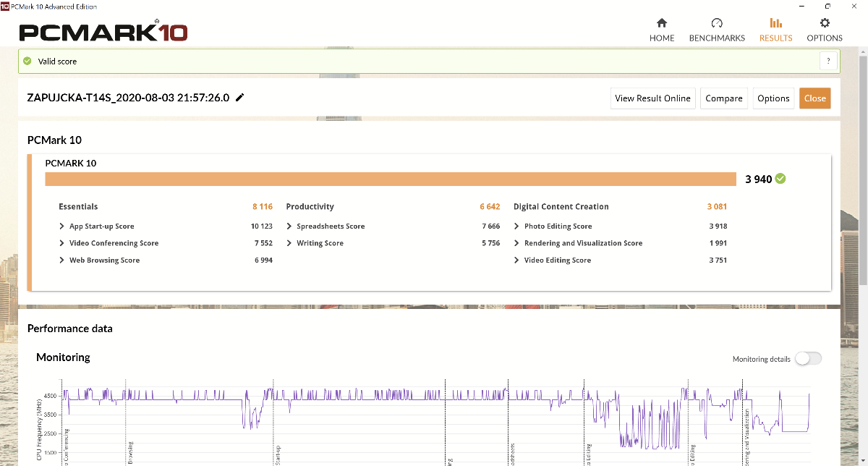The width and height of the screenshot is (868, 466).
Task: Click the pencil icon to rename result
Action: tap(240, 98)
